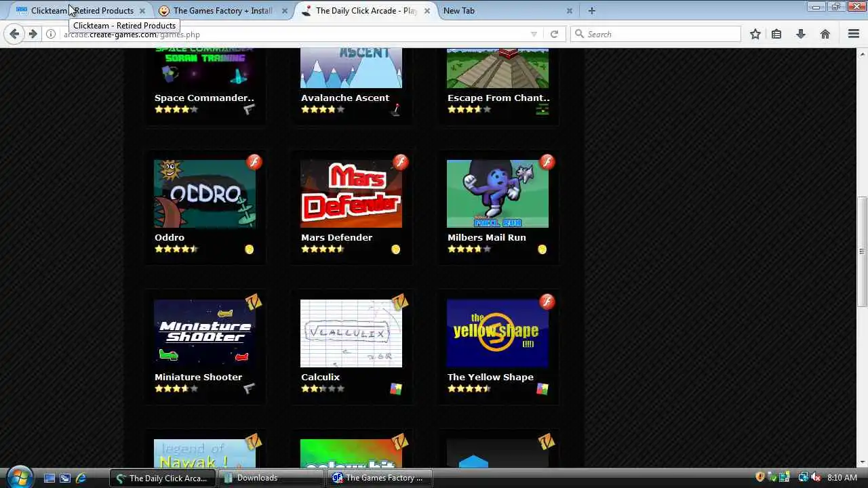Click the Calculix notebook-paper thumbnail
Viewport: 868px width, 488px height.
351,333
